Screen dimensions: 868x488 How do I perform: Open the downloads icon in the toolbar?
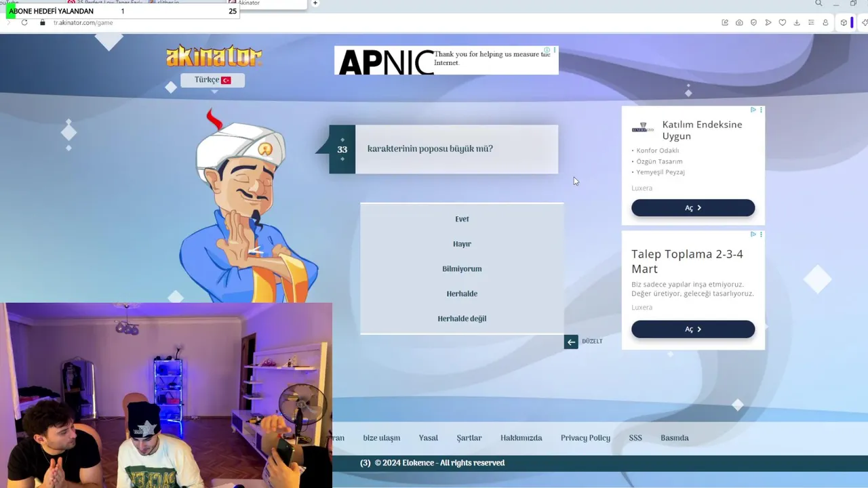click(797, 22)
